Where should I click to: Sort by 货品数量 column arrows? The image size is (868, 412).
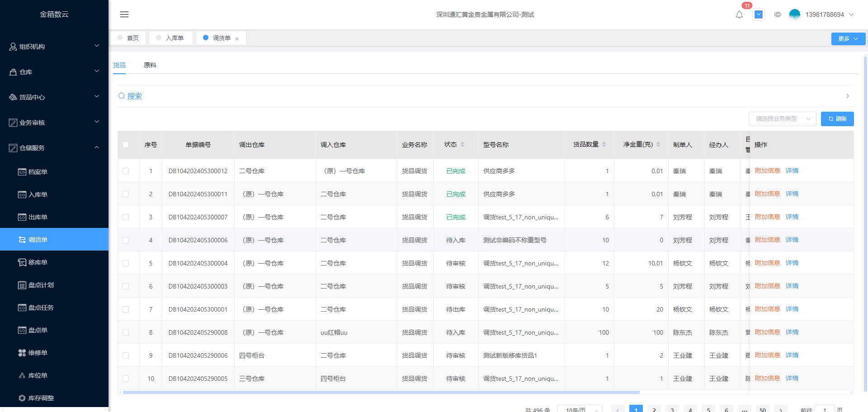click(604, 144)
